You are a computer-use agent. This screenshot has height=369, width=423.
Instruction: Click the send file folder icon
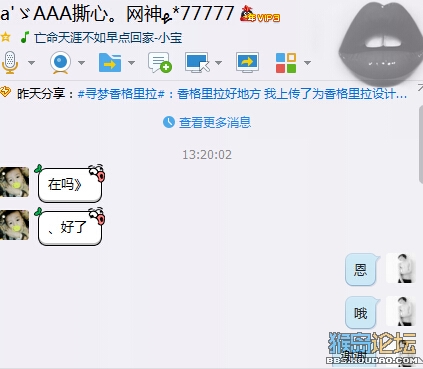(110, 62)
